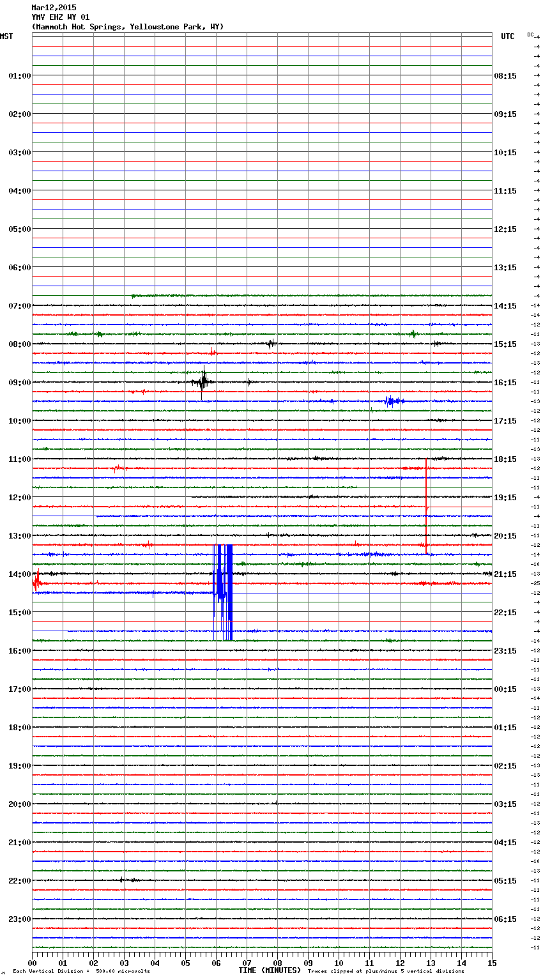Select the 01:00 MST time label
This screenshot has width=543, height=980.
pos(20,76)
